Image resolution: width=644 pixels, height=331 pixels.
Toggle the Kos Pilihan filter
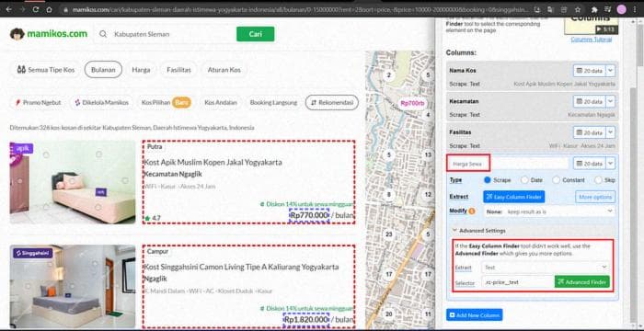[166, 103]
